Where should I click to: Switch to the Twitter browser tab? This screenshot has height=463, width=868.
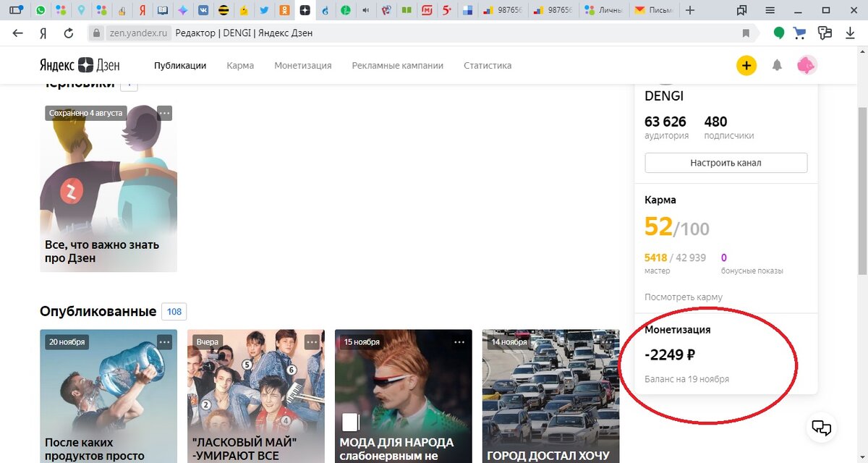coord(265,10)
